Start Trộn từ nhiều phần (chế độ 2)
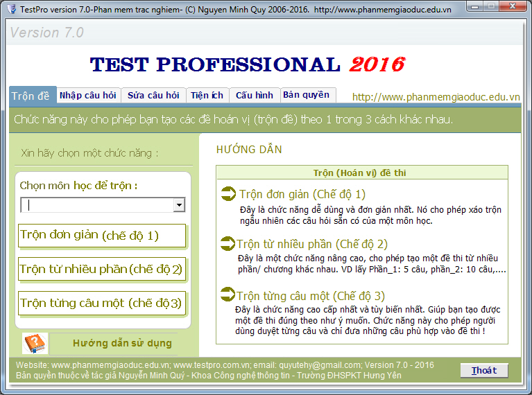Screen dimensions: 532x395 click(102, 269)
